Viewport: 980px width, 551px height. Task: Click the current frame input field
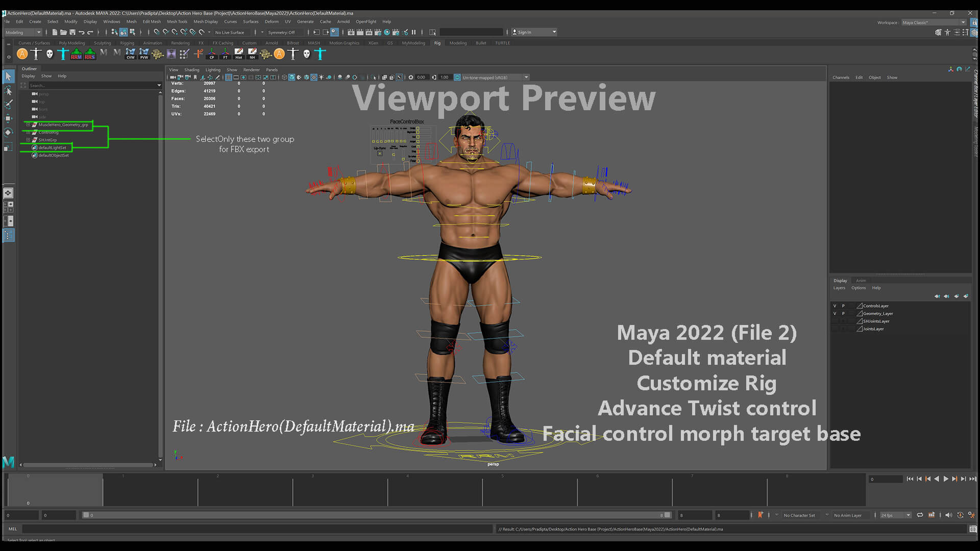point(886,479)
